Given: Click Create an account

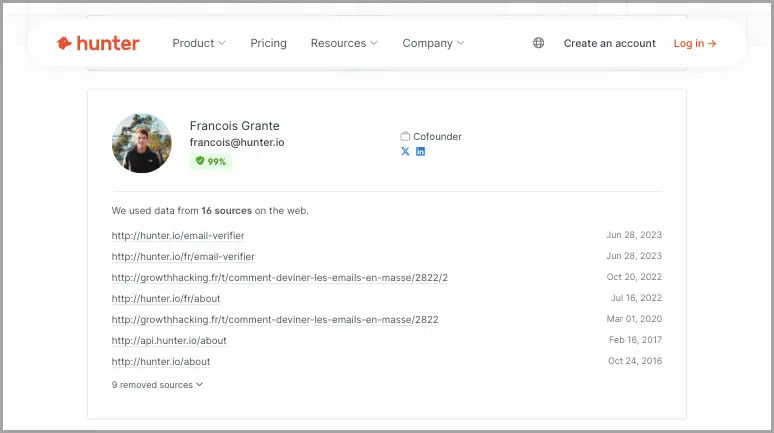Looking at the screenshot, I should 610,43.
